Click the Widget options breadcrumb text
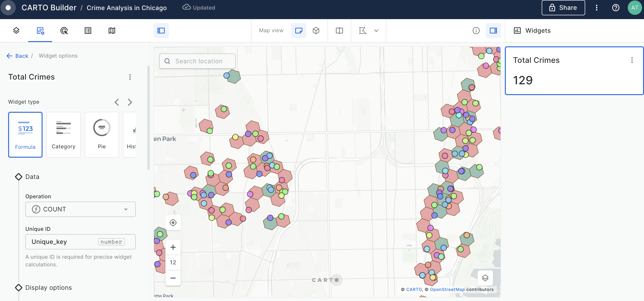Viewport: 644px width, 301px height. tap(58, 56)
